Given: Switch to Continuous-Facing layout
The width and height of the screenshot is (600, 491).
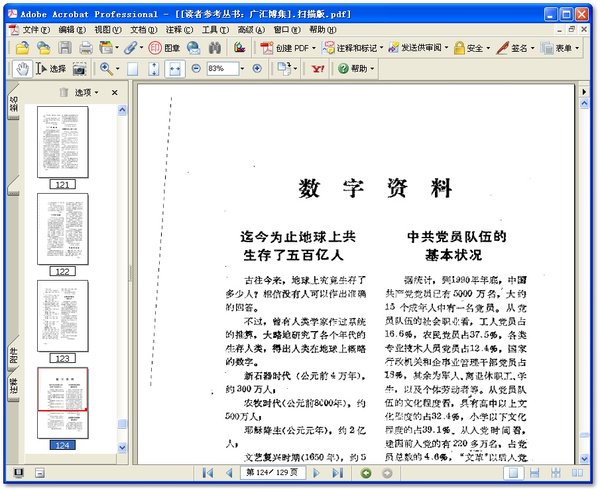Looking at the screenshot, I should tap(556, 473).
